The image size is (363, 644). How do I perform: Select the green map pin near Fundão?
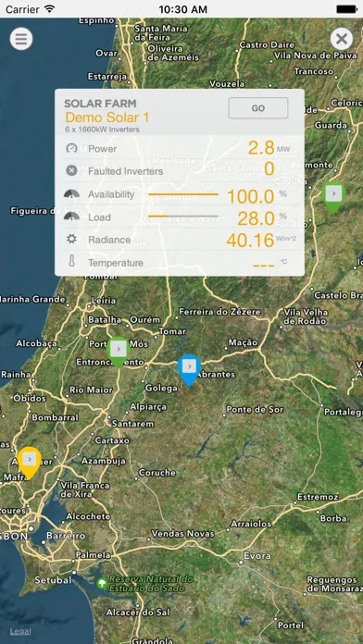(x=333, y=197)
